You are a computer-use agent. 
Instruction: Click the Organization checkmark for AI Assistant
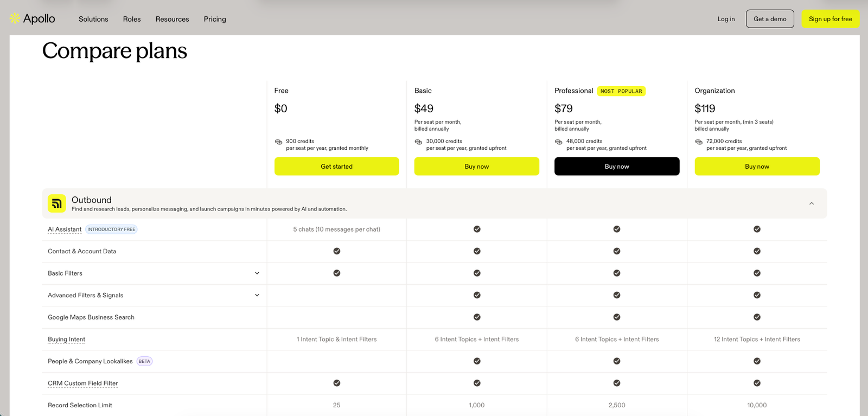click(757, 229)
